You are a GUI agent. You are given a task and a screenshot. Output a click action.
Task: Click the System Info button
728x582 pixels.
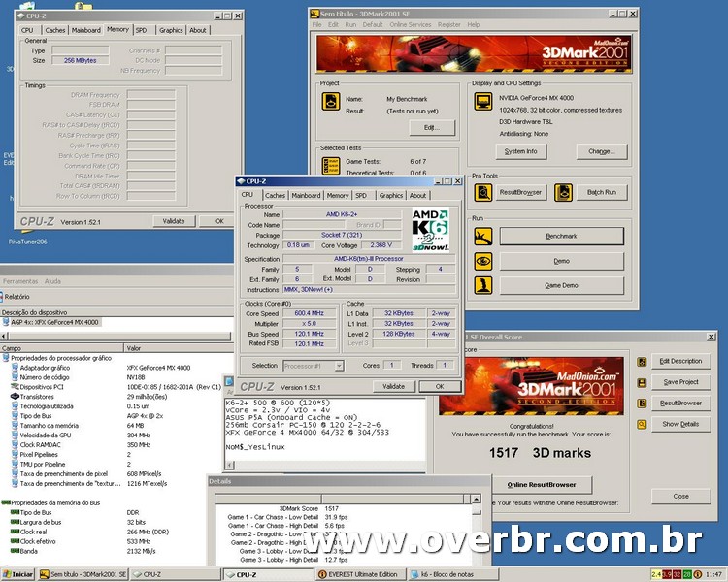[521, 151]
